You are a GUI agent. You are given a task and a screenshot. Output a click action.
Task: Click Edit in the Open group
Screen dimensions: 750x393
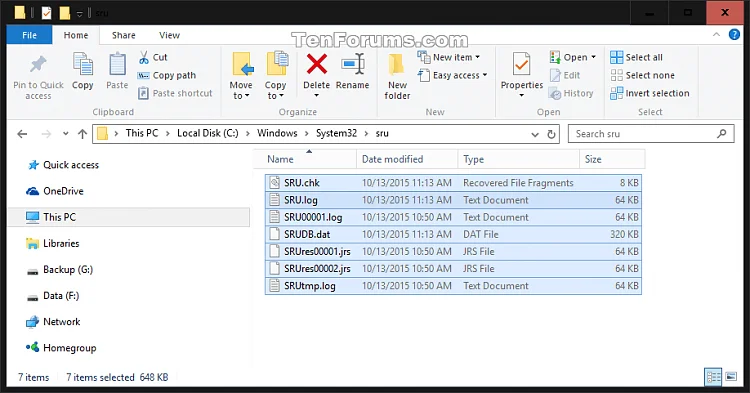click(565, 75)
